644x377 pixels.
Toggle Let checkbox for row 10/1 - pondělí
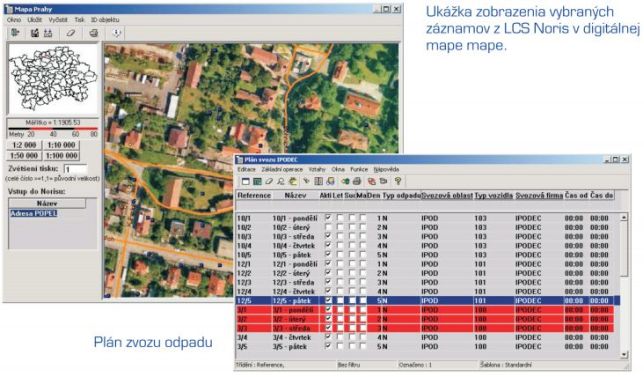point(340,218)
